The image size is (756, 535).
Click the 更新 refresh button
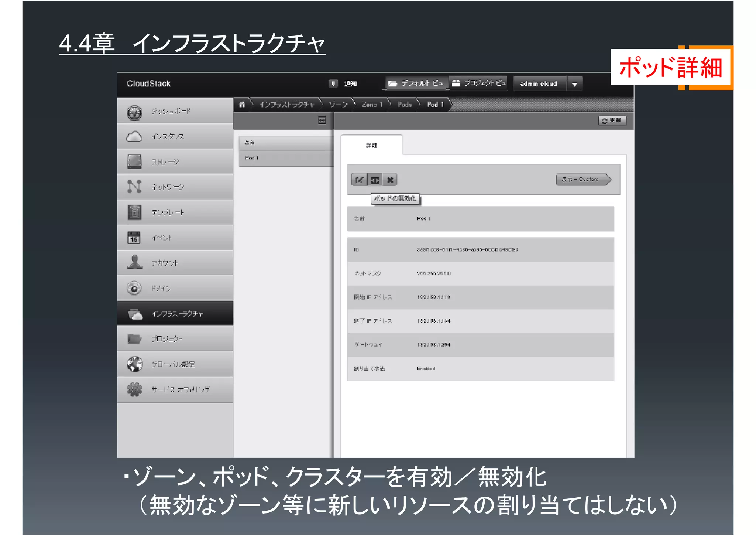612,120
